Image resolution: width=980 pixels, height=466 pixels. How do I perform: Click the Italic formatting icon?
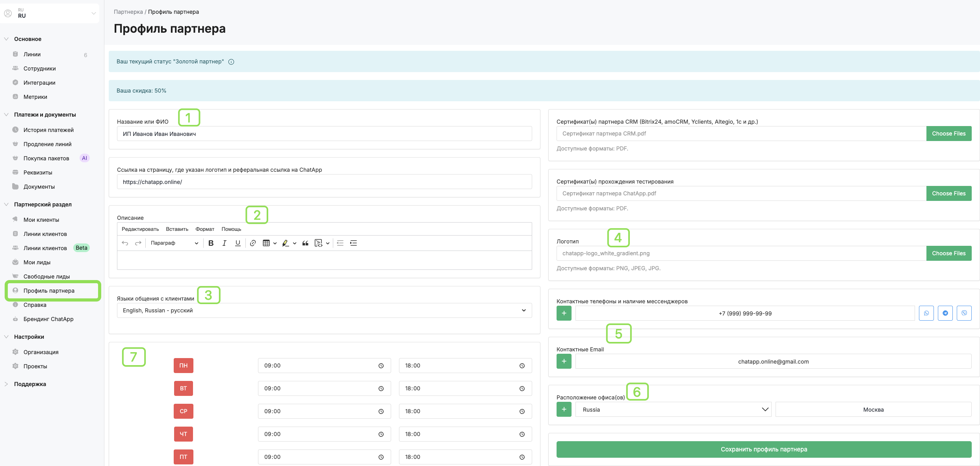coord(224,243)
